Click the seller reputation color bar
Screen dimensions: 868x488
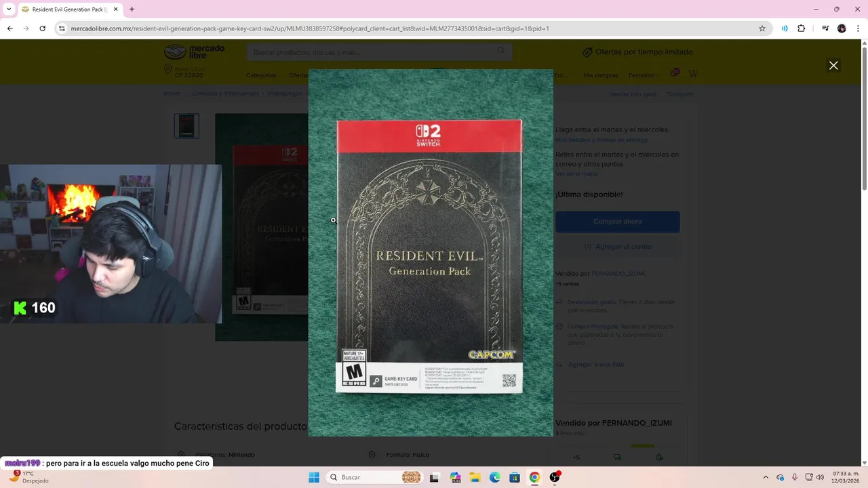click(617, 446)
